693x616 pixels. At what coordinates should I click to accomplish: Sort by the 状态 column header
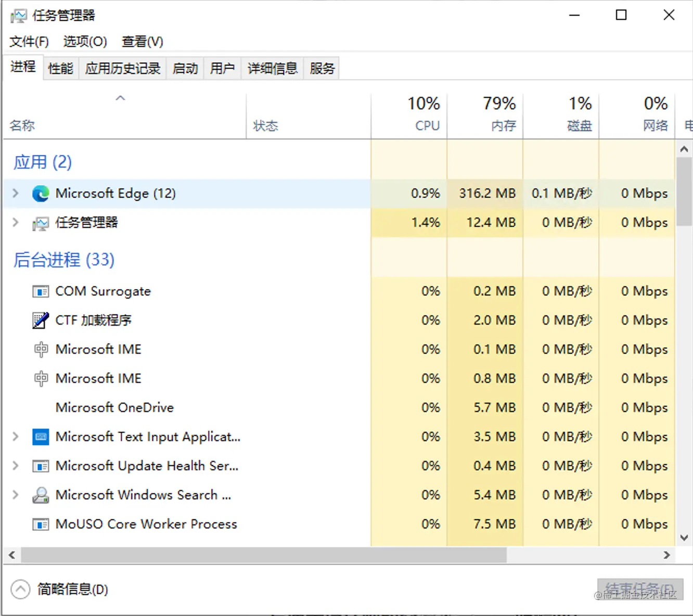tap(309, 117)
